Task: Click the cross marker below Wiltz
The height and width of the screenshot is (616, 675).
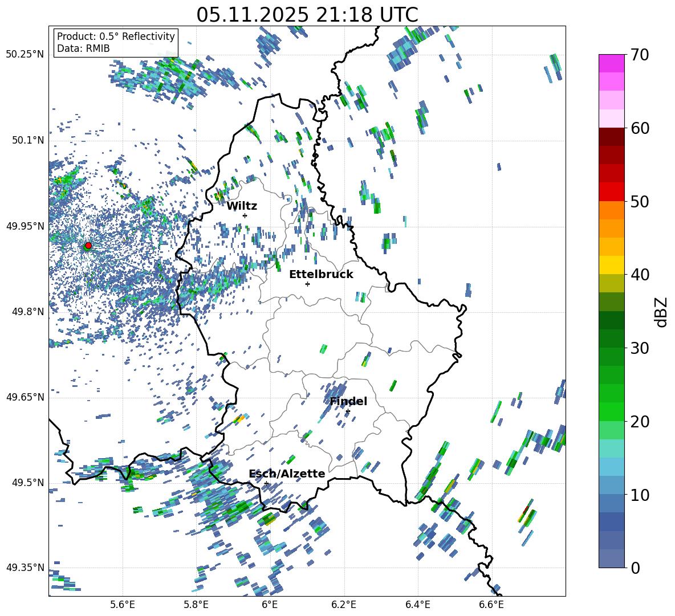Action: pyautogui.click(x=245, y=215)
